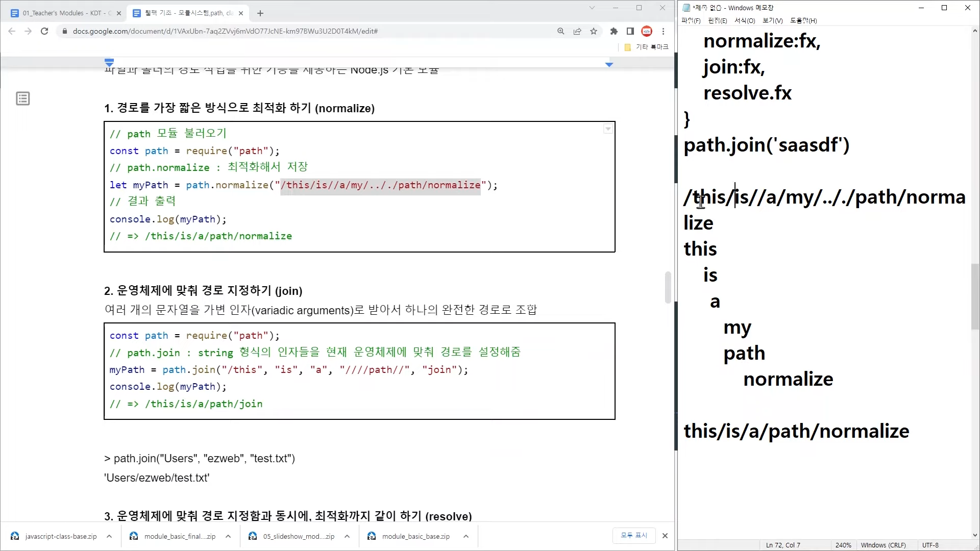Expand code block dropdown arrow
This screenshot has width=980, height=551.
[608, 129]
